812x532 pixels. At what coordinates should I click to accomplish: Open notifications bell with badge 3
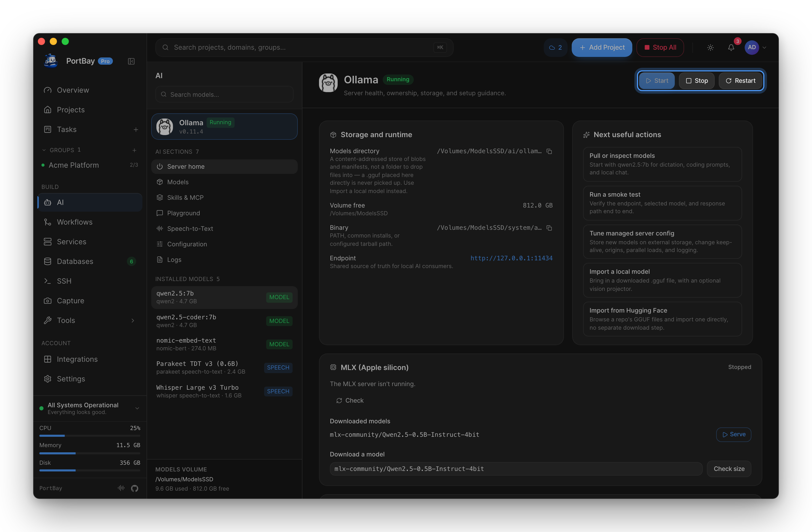(x=731, y=47)
